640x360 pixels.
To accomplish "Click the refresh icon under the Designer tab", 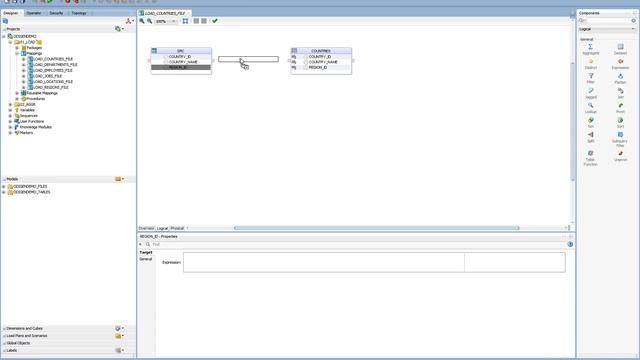I will click(x=5, y=21).
